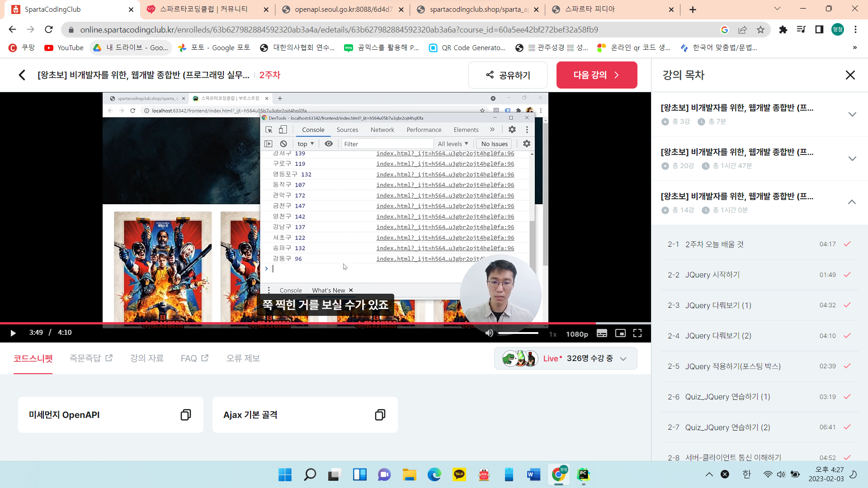Image resolution: width=868 pixels, height=488 pixels.
Task: Go back using the lecture page arrow
Action: 22,75
